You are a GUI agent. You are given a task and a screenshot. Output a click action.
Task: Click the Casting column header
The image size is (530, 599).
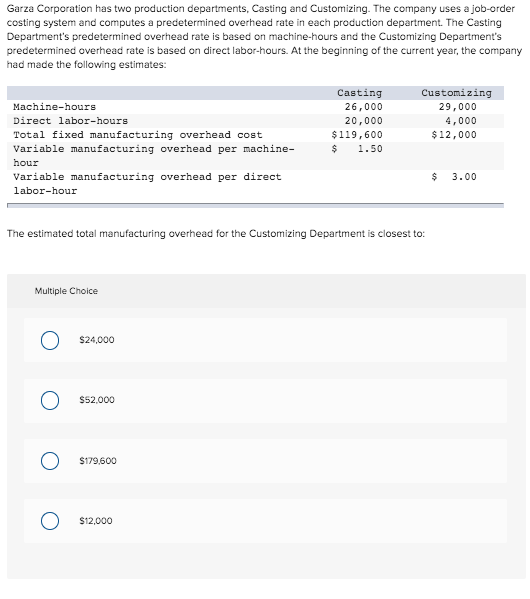click(359, 93)
